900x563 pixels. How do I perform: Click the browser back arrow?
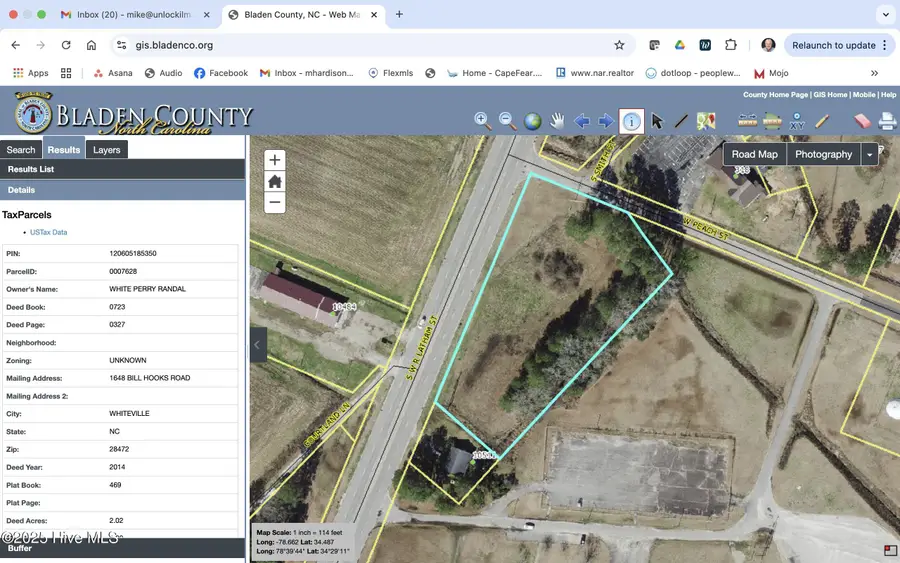[15, 45]
